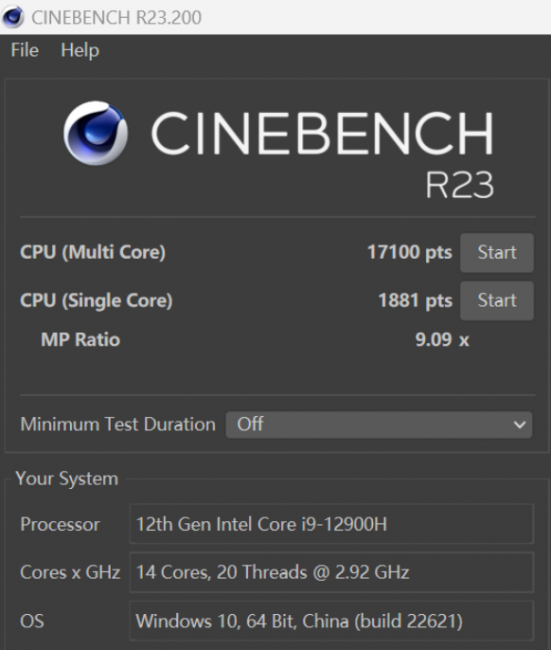This screenshot has width=551, height=650.
Task: Open the Help menu
Action: point(80,51)
